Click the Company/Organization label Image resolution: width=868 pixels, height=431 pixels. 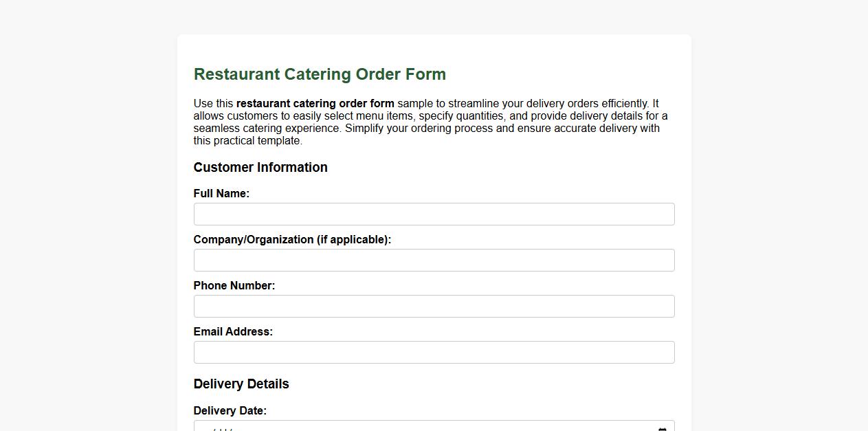coord(292,239)
